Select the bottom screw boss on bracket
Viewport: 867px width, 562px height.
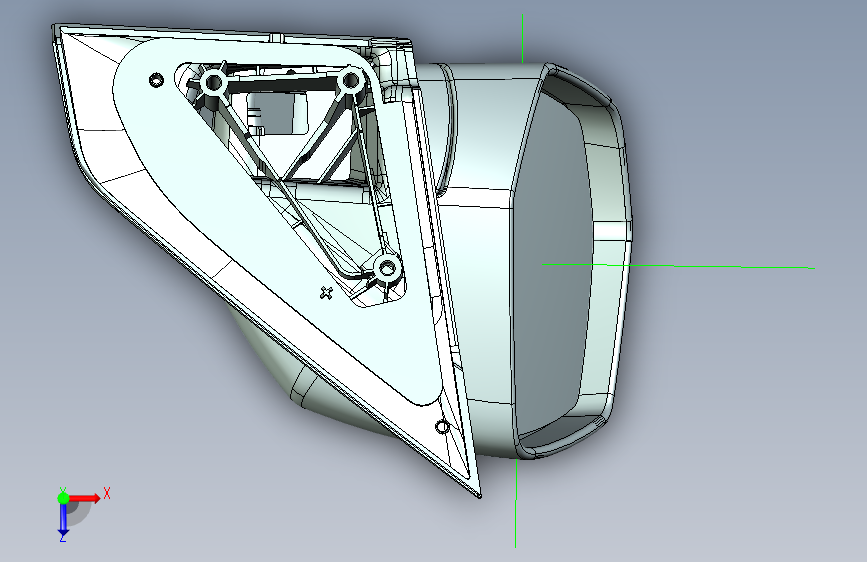pos(387,269)
